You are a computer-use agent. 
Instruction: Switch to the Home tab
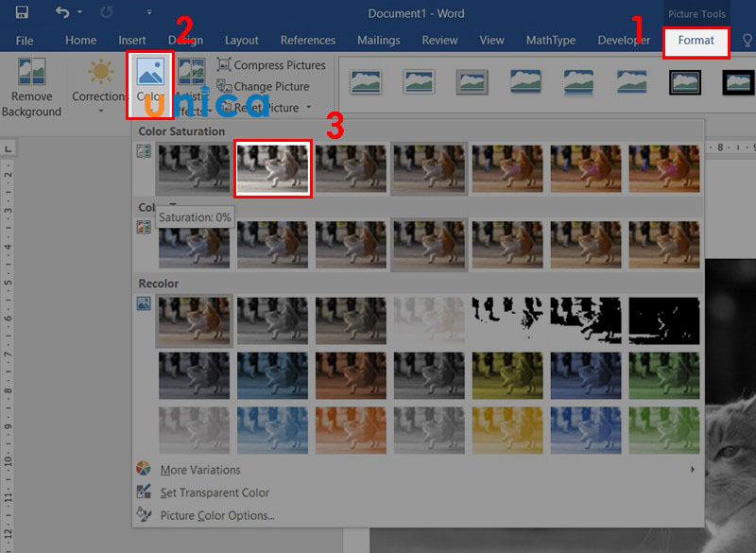[81, 40]
